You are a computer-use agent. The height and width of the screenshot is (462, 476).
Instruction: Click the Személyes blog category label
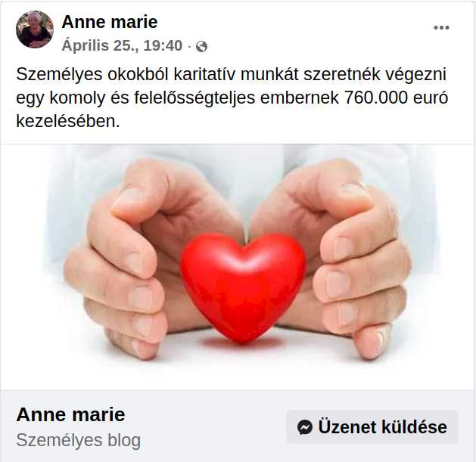78,440
